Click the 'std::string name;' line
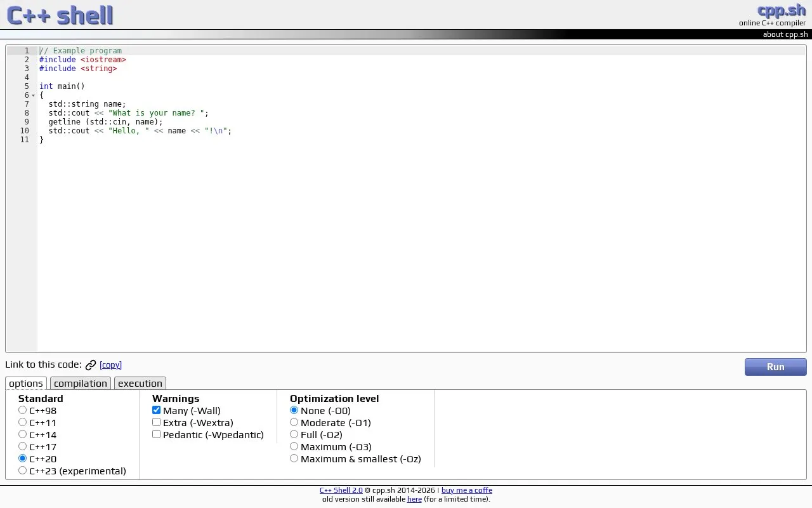Viewport: 812px width, 508px height. tap(87, 104)
